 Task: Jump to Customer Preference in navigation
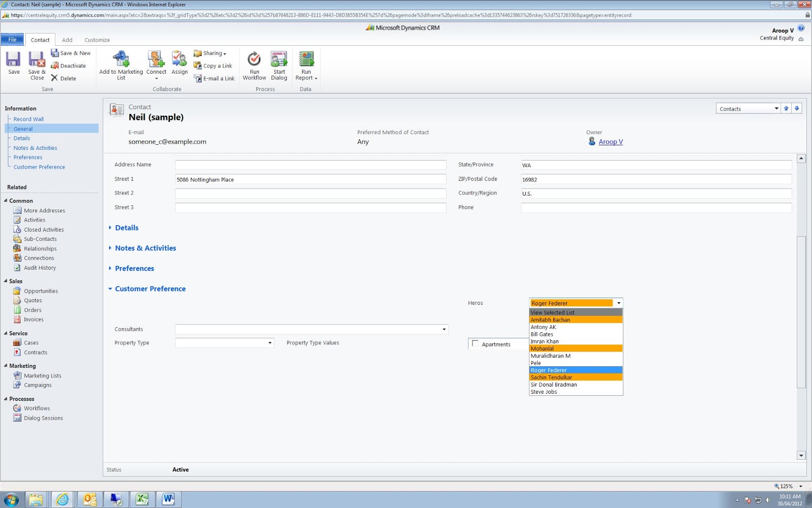tap(39, 167)
